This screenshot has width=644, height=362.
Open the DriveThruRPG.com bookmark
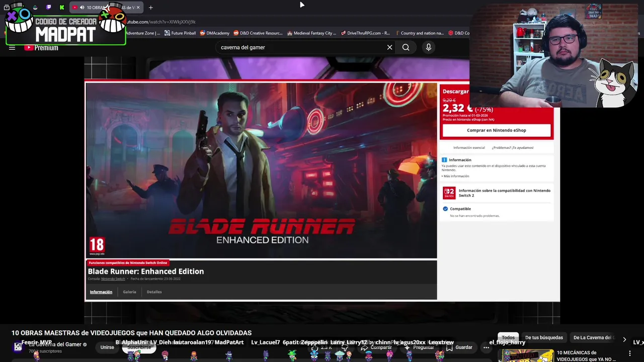[365, 33]
